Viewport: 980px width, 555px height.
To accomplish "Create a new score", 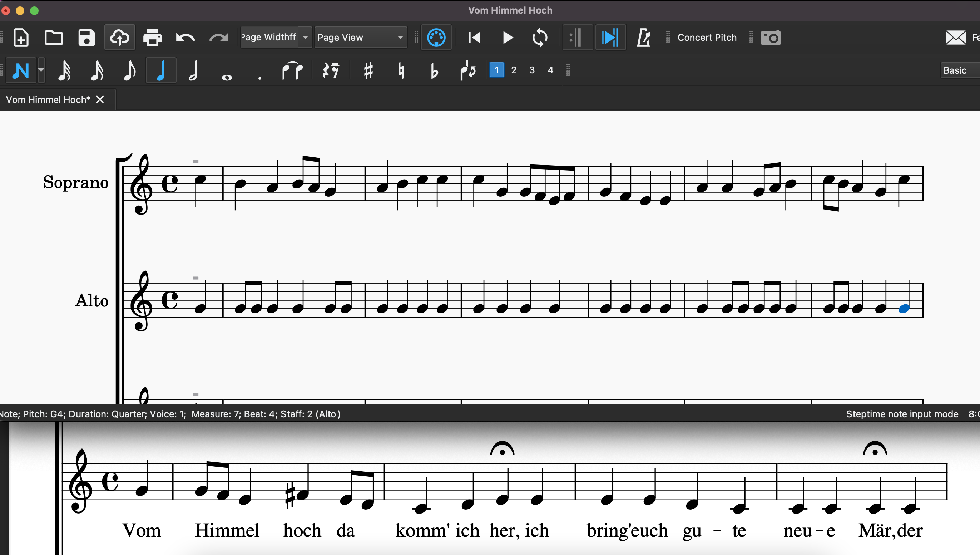I will [x=21, y=37].
